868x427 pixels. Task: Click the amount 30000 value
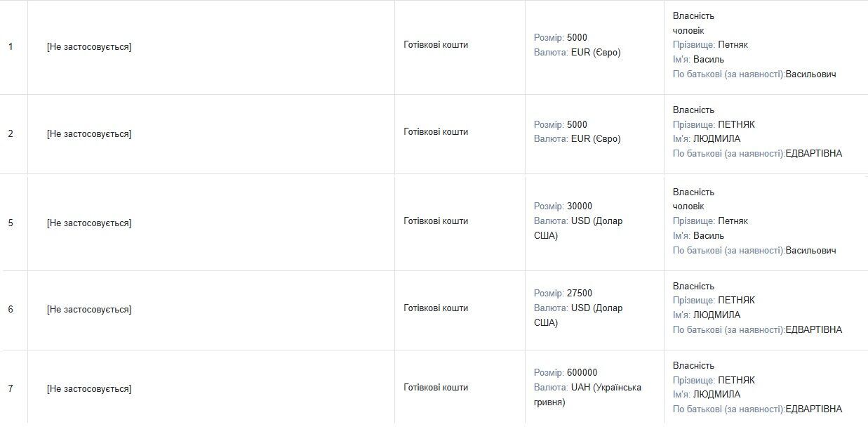580,206
